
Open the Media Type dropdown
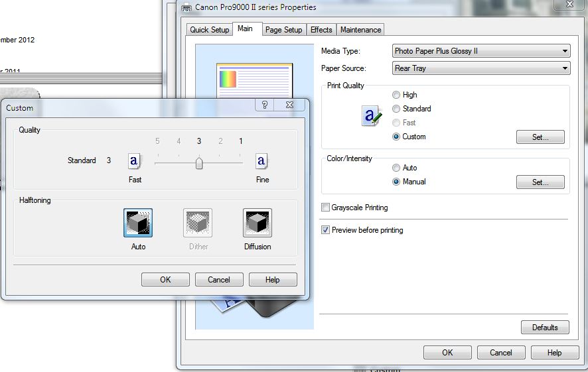(x=481, y=51)
